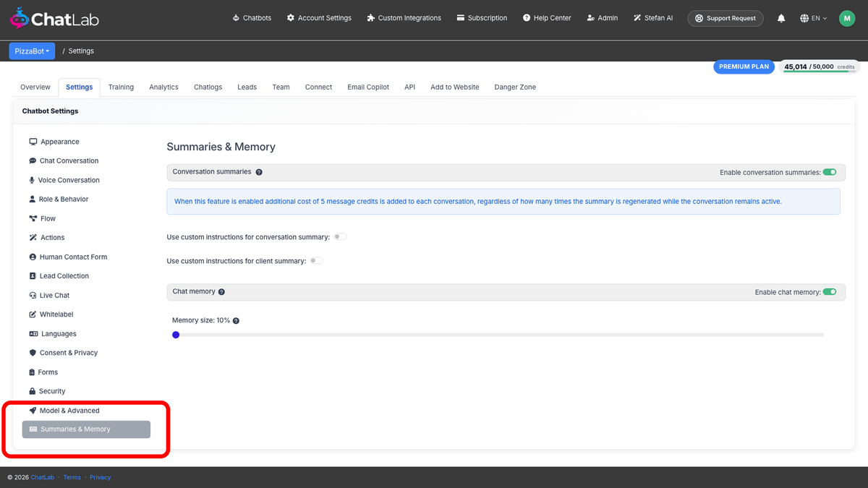Open the Subscription menu item
Screen dimensions: 868x488
click(482, 18)
